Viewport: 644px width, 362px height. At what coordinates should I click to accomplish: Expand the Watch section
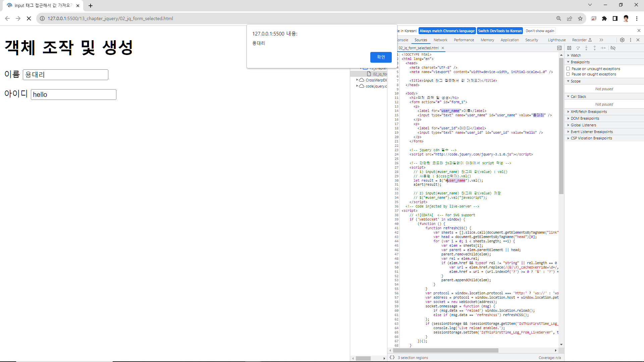[x=576, y=55]
